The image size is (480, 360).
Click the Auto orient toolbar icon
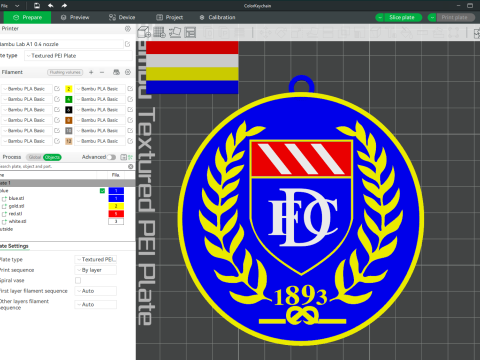pos(175,32)
